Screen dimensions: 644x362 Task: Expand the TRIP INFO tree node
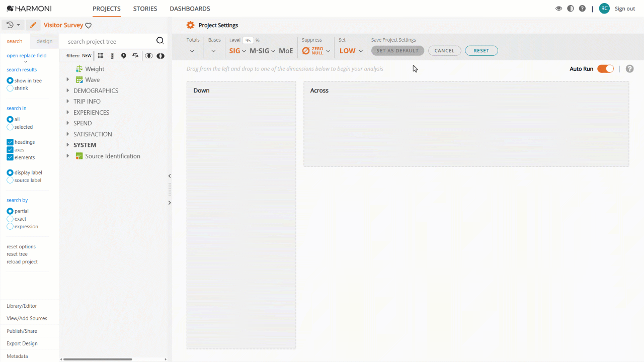click(x=68, y=101)
